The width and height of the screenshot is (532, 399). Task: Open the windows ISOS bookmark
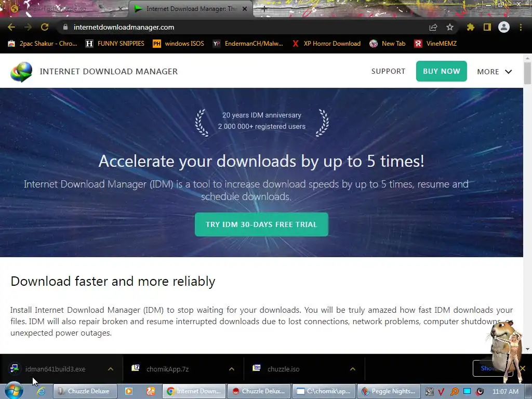179,44
